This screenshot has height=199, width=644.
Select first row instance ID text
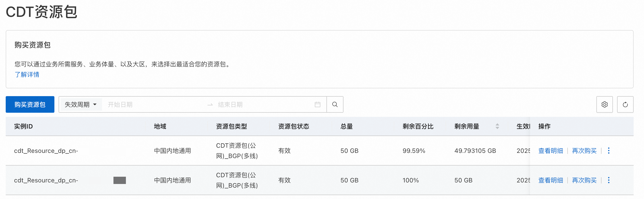[46, 151]
